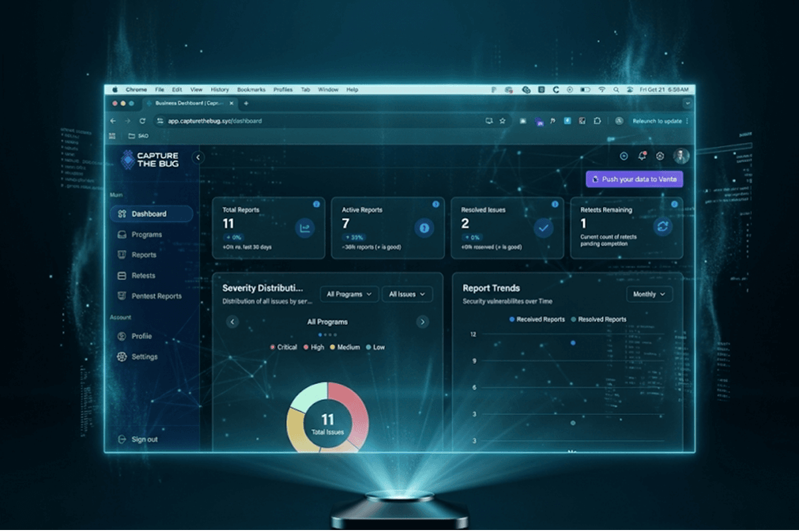Show previous program with left arrow
This screenshot has width=799, height=532.
point(232,322)
